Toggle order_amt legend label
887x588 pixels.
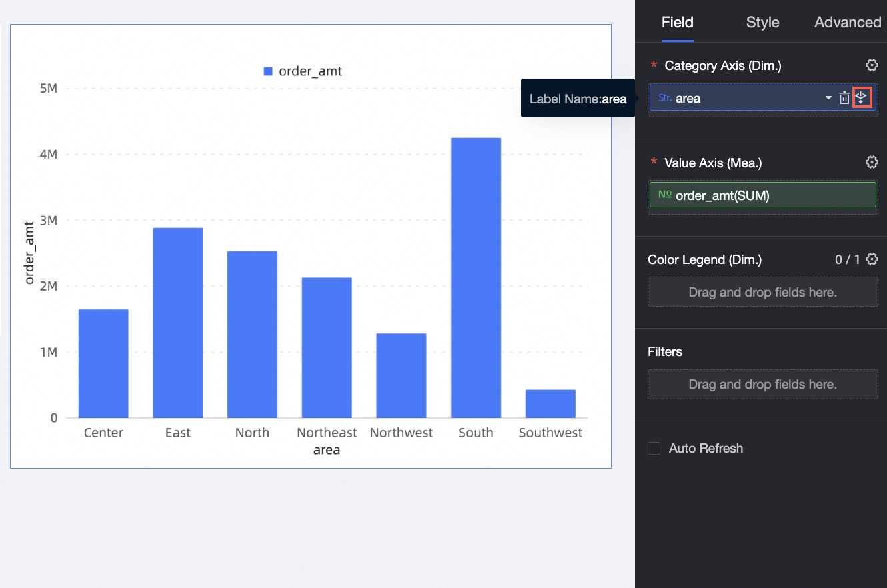[310, 71]
